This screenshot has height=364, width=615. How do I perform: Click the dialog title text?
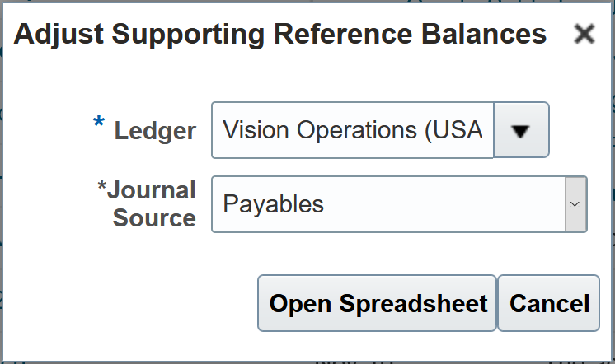coord(280,35)
